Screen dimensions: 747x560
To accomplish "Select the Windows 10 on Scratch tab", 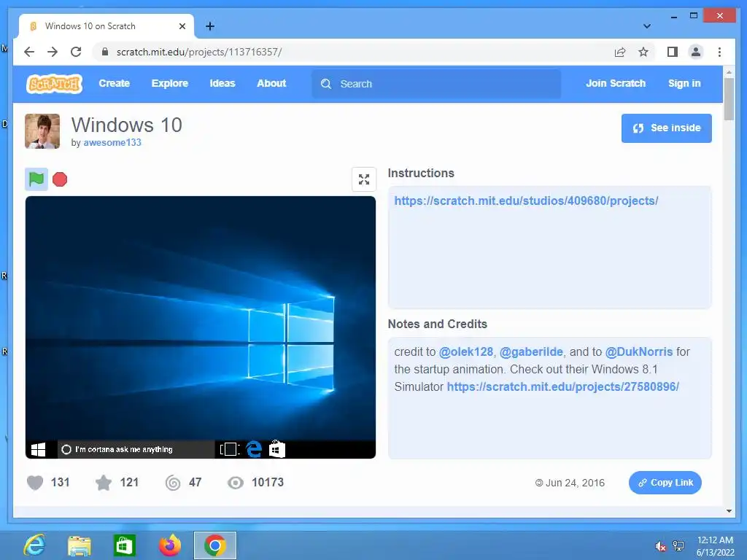I will pyautogui.click(x=107, y=26).
